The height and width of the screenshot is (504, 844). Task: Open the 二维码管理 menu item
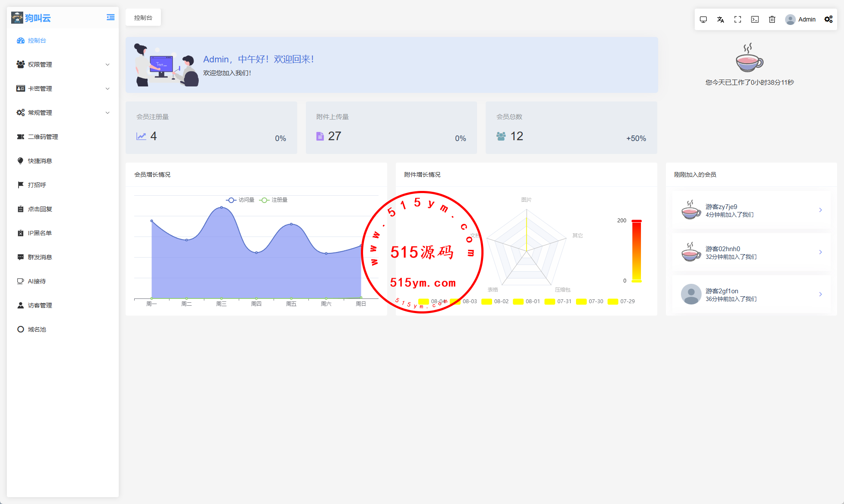pyautogui.click(x=43, y=137)
